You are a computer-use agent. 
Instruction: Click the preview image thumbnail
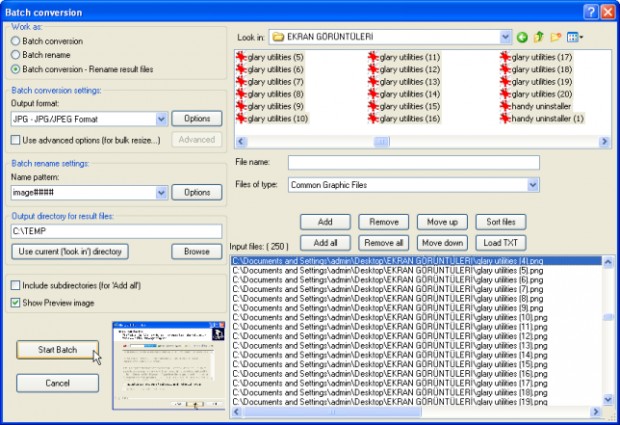(168, 366)
